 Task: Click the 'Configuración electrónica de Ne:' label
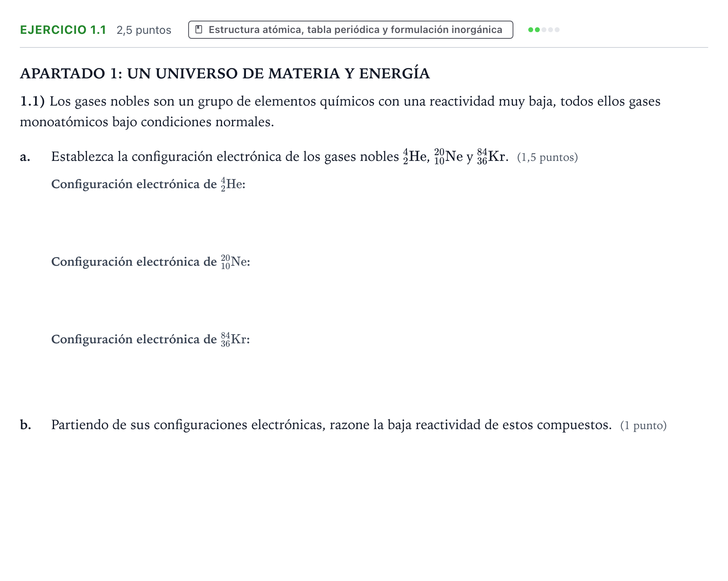tap(151, 262)
